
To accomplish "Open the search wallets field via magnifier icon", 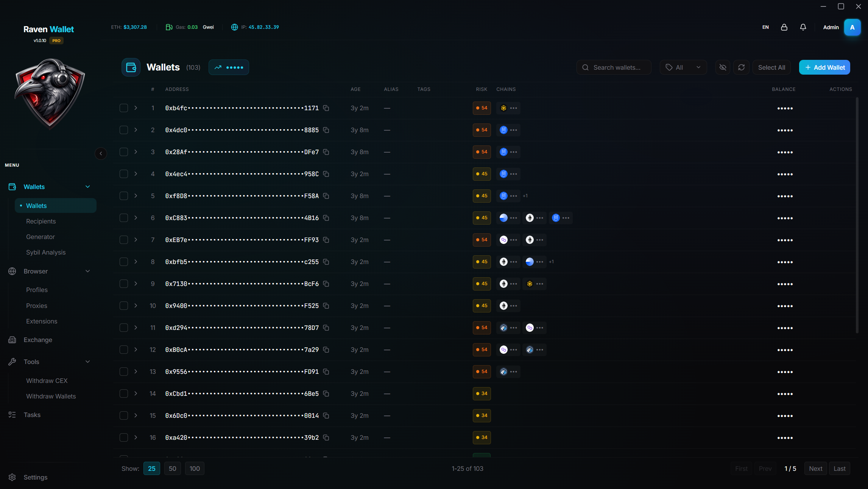I will pyautogui.click(x=586, y=67).
